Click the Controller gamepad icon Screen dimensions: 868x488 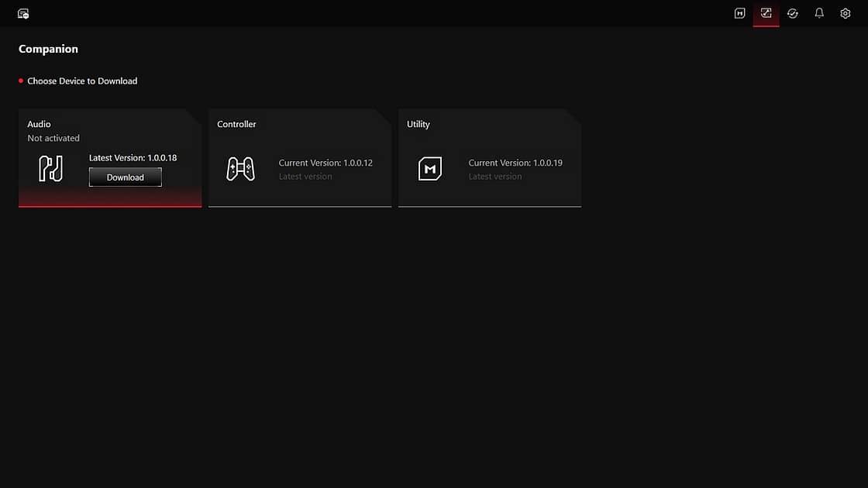240,169
